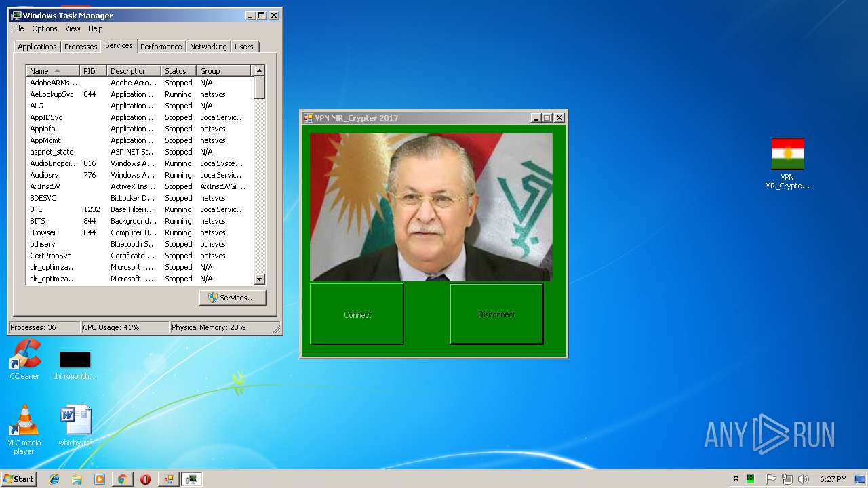
Task: Open File menu in Task Manager
Action: [18, 28]
